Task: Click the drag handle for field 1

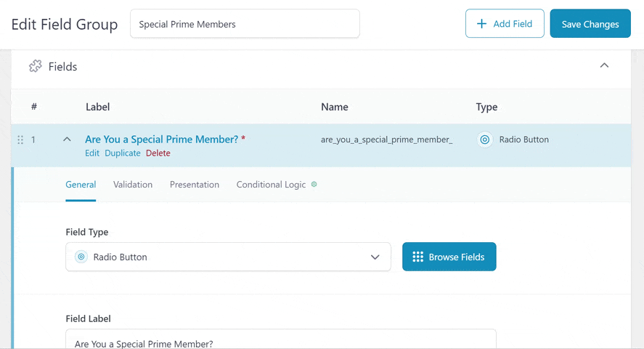Action: 20,140
